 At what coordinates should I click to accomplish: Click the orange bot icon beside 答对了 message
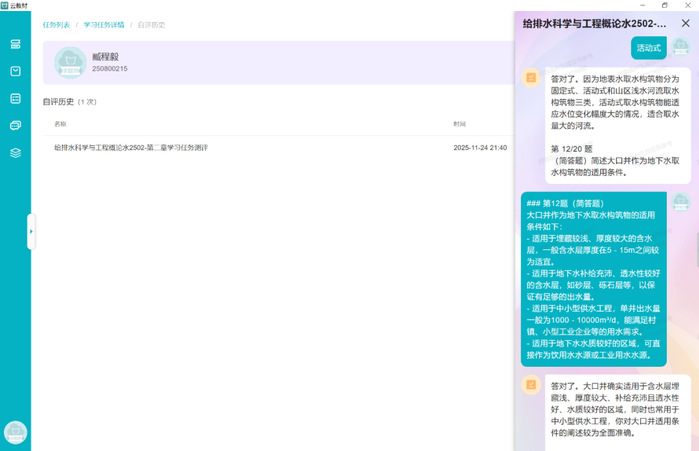531,77
